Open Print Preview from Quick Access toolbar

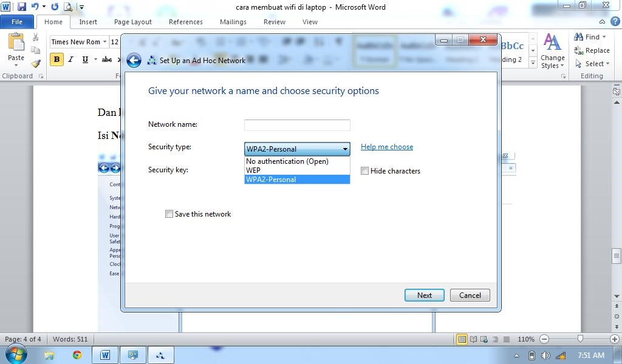tap(68, 6)
